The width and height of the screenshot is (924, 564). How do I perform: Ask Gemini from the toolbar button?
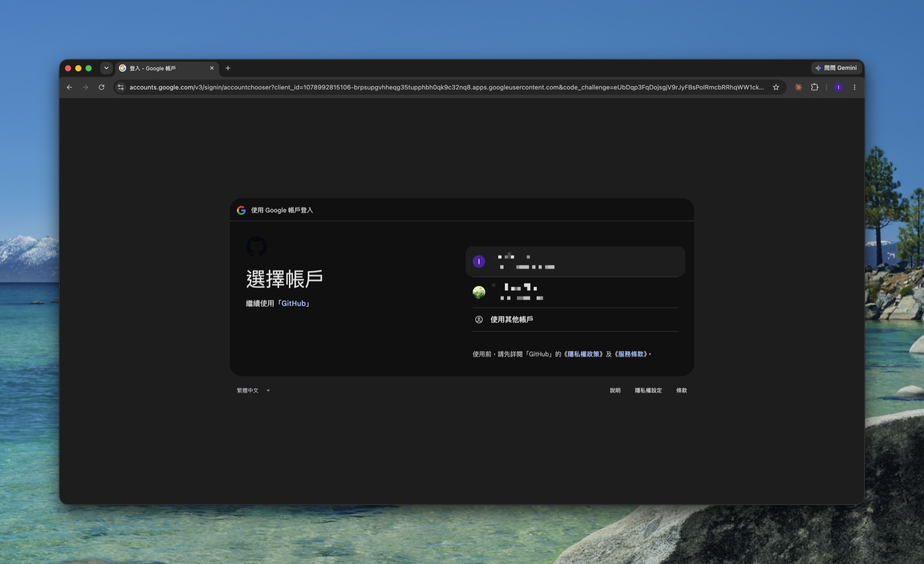[x=836, y=68]
